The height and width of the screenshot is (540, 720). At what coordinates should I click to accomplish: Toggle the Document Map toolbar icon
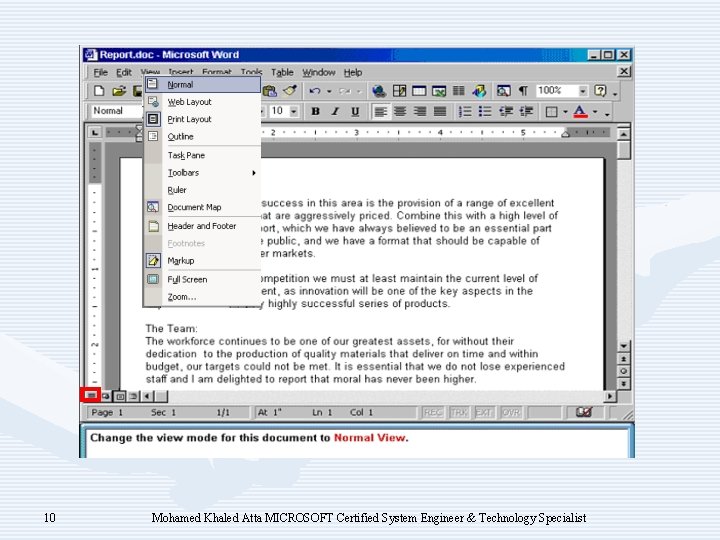tap(503, 91)
